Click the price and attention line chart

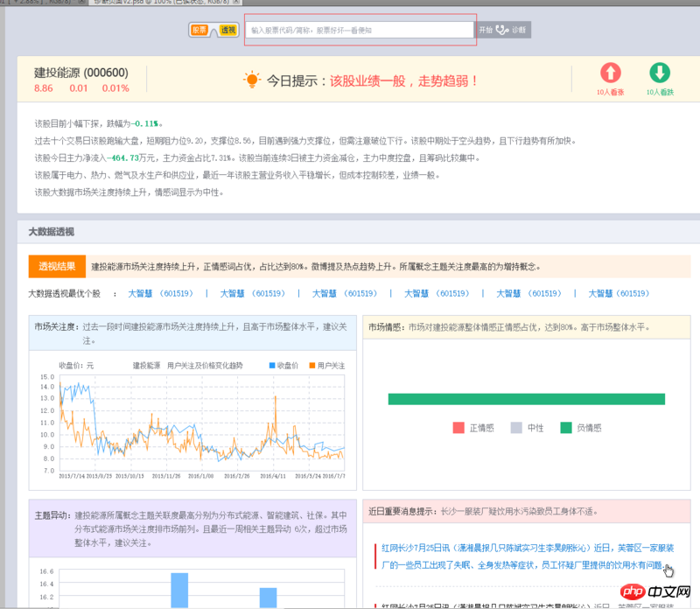[x=201, y=423]
